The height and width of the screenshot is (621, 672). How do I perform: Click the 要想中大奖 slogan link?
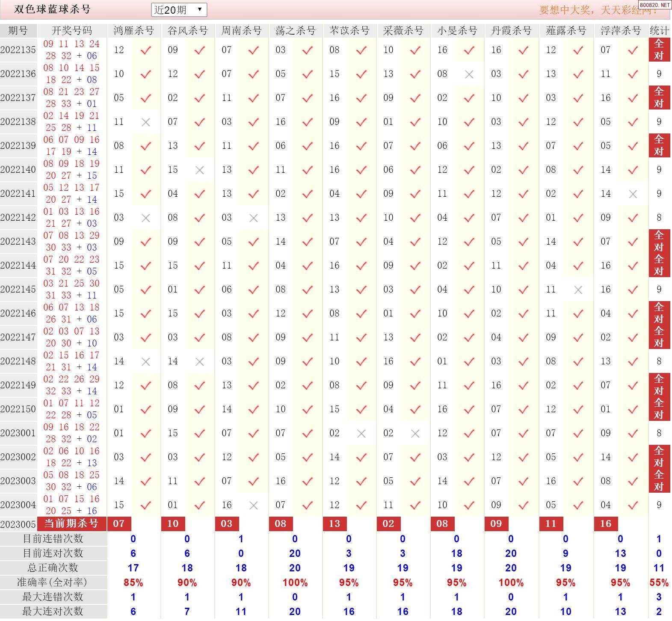coord(598,10)
